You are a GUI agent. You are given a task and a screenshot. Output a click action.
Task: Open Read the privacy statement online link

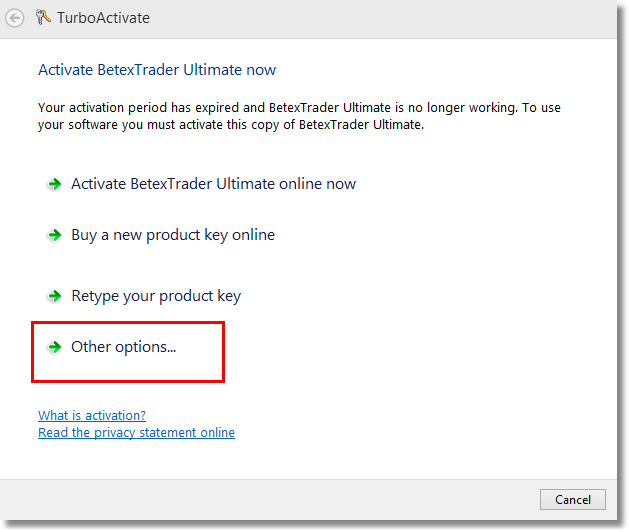[136, 433]
